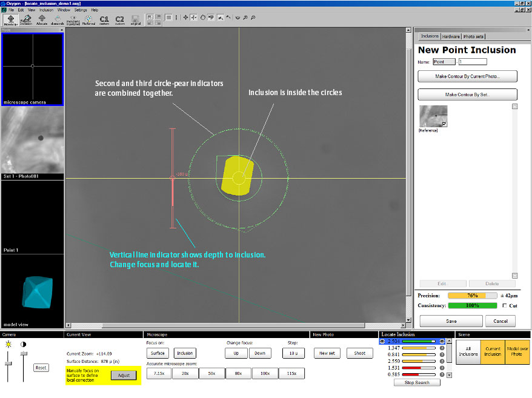
Task: Select the Microscope mode toolbar icon
Action: coord(11,19)
